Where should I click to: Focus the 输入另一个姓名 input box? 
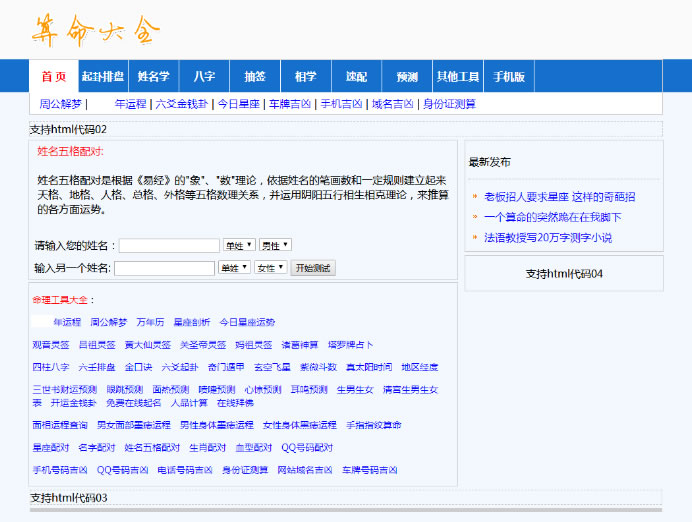coord(164,268)
